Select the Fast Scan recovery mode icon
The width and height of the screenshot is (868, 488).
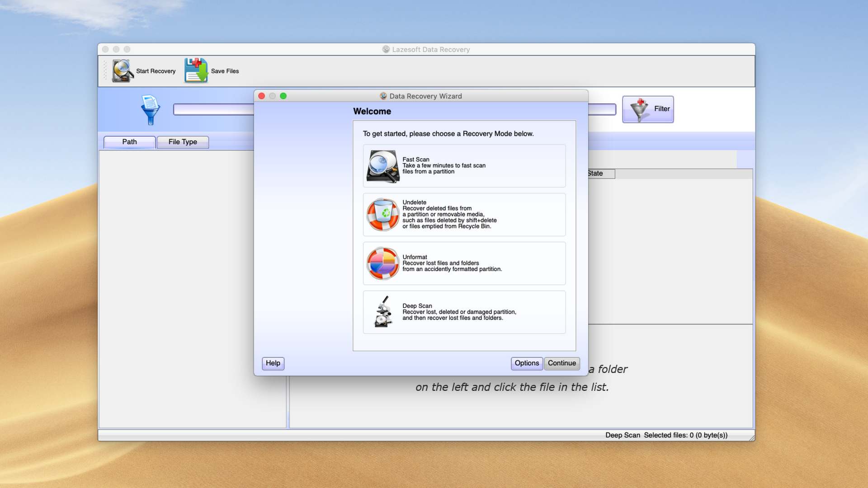point(382,166)
